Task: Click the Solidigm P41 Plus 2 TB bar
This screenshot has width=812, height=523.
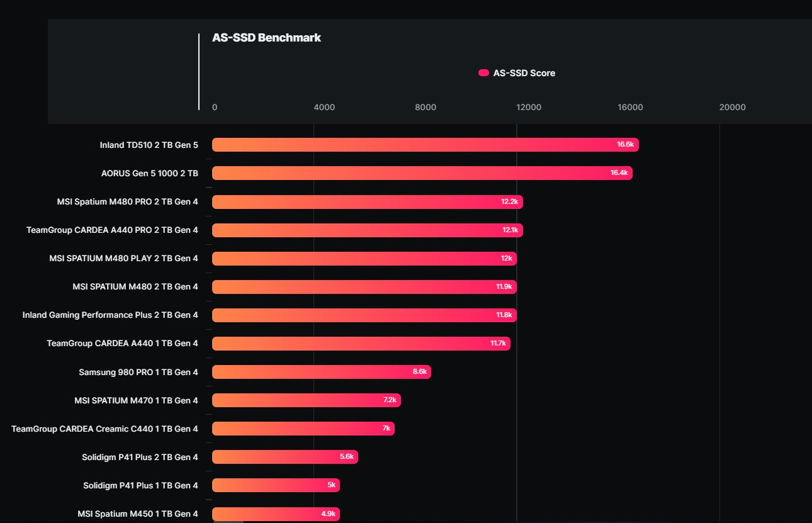Action: (285, 457)
